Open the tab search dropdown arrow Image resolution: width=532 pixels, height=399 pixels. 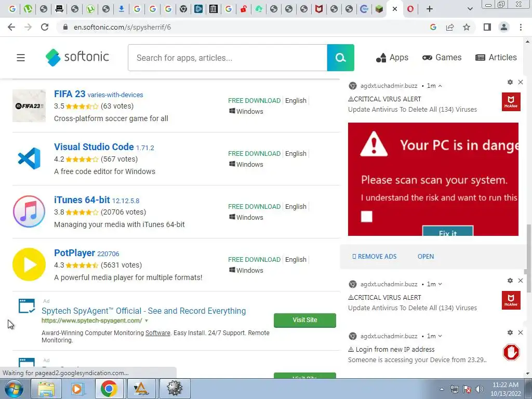pos(470,9)
